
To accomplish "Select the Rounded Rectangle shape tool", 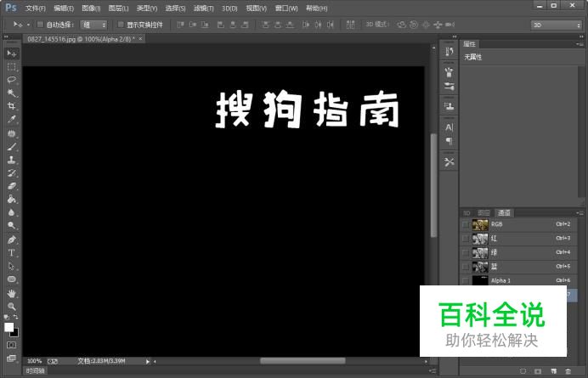I will coord(12,279).
